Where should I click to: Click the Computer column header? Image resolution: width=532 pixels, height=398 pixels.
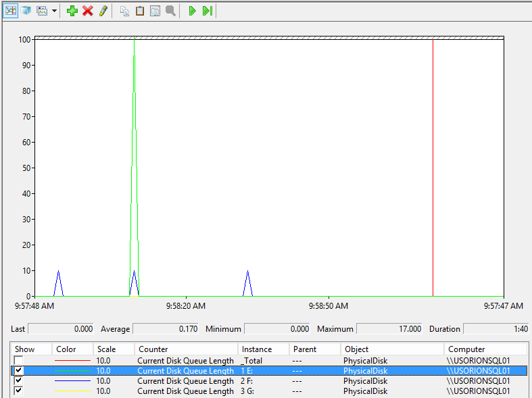(485, 349)
